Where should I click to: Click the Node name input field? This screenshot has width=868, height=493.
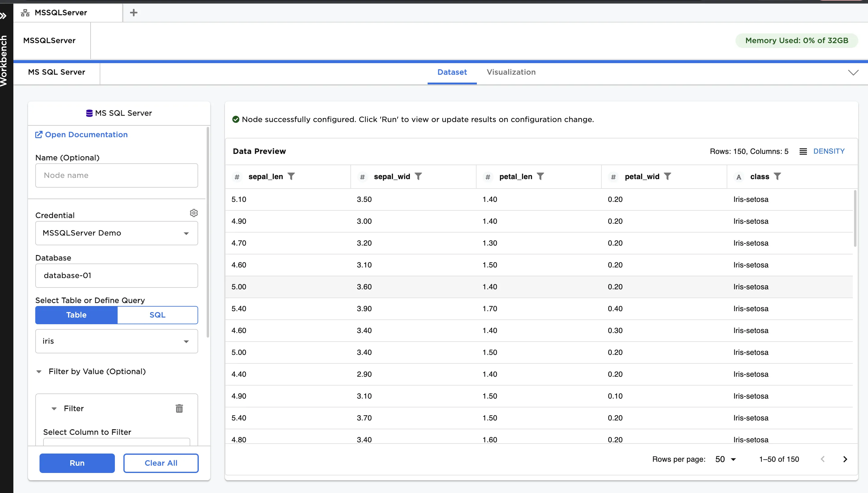(x=116, y=175)
